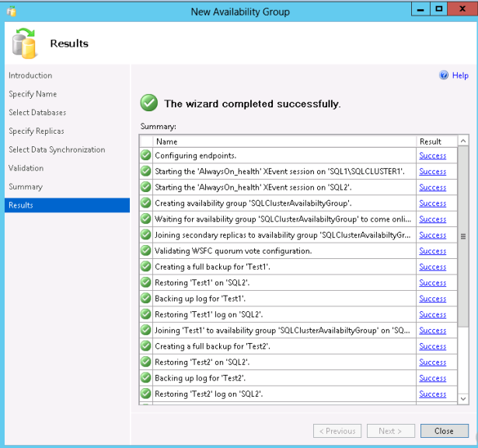The height and width of the screenshot is (448, 478).
Task: Click Success link for 'Creating a full backup for Test2'
Action: tap(432, 346)
